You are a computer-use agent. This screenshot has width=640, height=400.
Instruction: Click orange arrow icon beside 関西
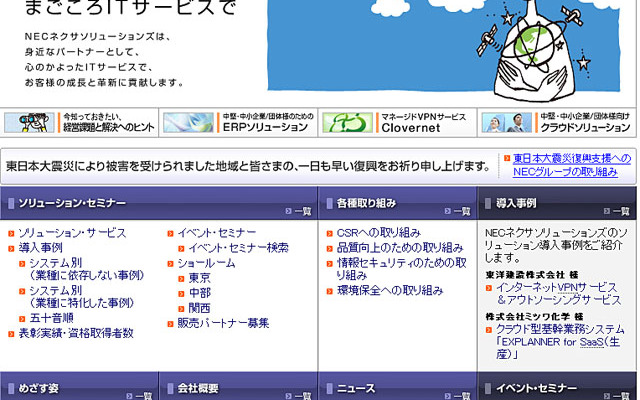point(181,309)
